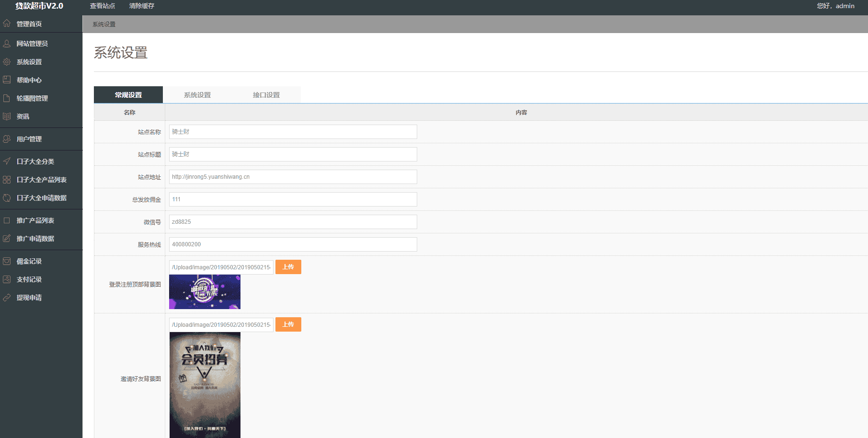Click the icon beside 佣金记录

click(x=7, y=261)
